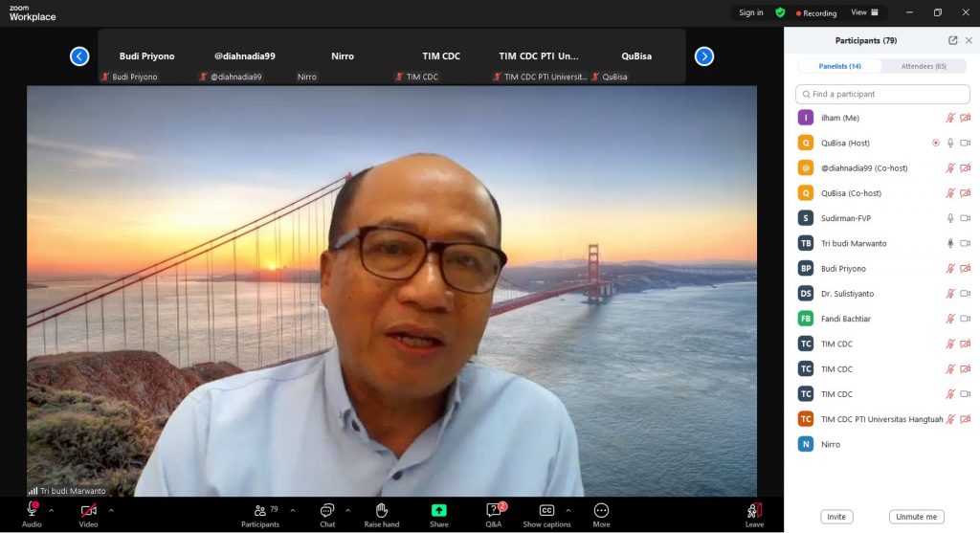The width and height of the screenshot is (980, 533).
Task: Expand video options arrow next to Video
Action: tap(111, 510)
